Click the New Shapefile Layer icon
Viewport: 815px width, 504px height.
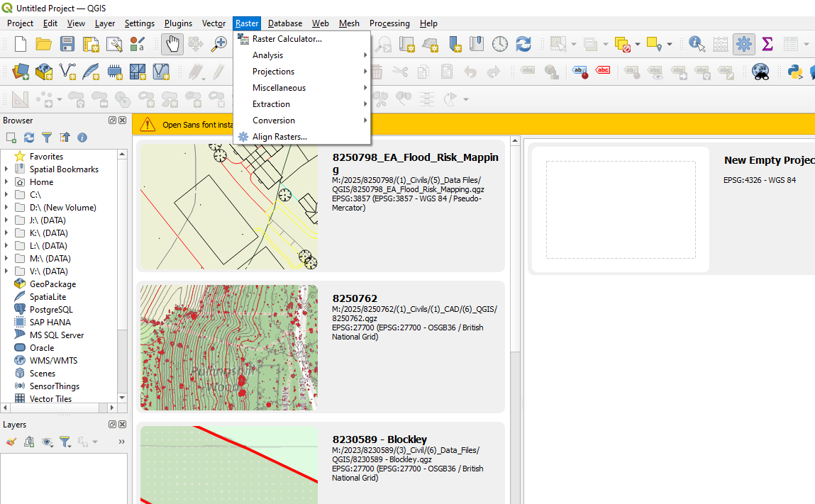[x=67, y=71]
